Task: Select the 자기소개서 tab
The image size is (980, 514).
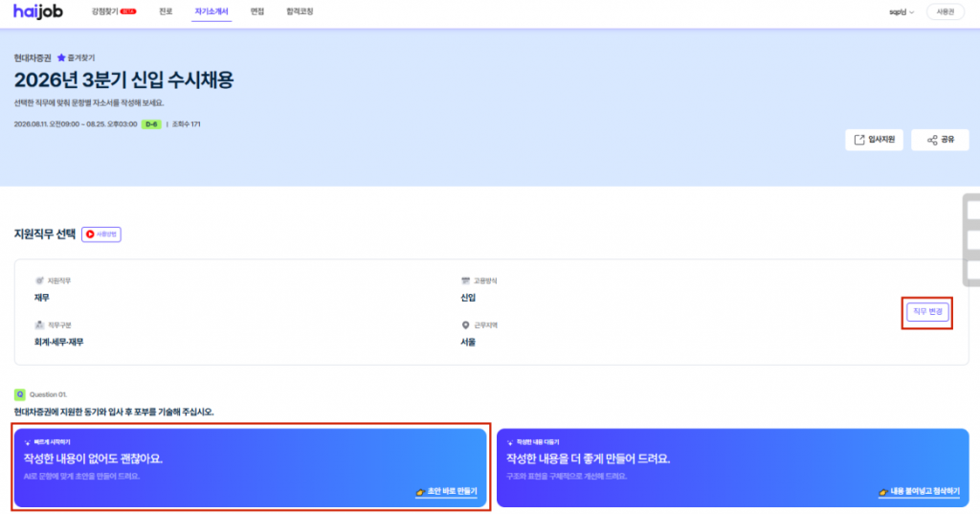Action: 212,11
